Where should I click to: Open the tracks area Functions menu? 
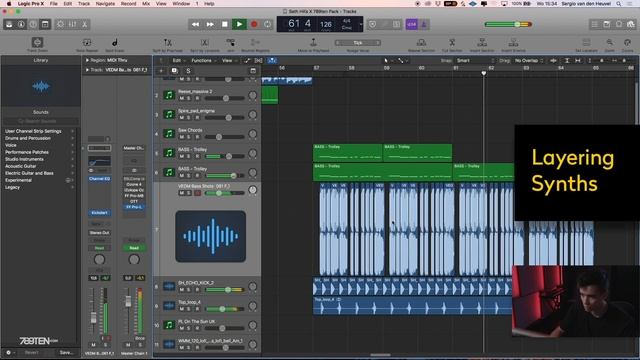204,61
